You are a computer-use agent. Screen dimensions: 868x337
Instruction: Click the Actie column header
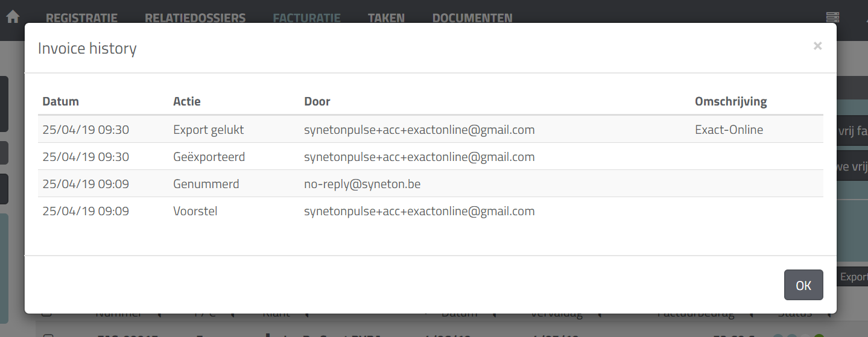[187, 101]
